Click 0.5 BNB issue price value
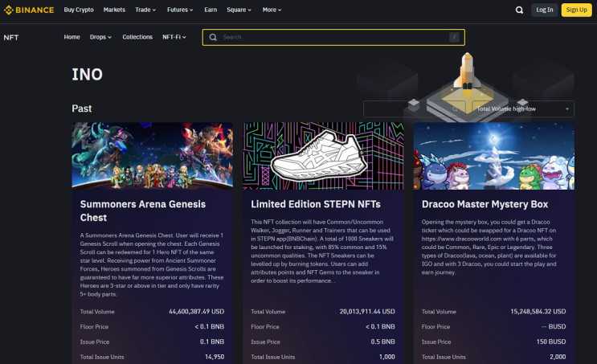Viewport: 597px width, 364px height. point(382,342)
